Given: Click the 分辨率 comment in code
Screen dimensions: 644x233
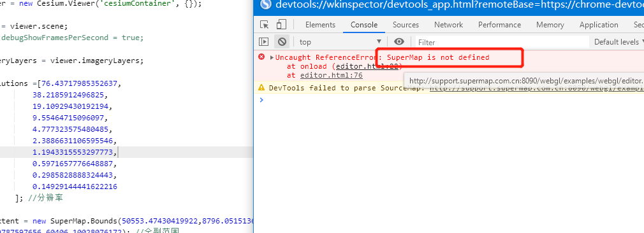Looking at the screenshot, I should (45, 199).
